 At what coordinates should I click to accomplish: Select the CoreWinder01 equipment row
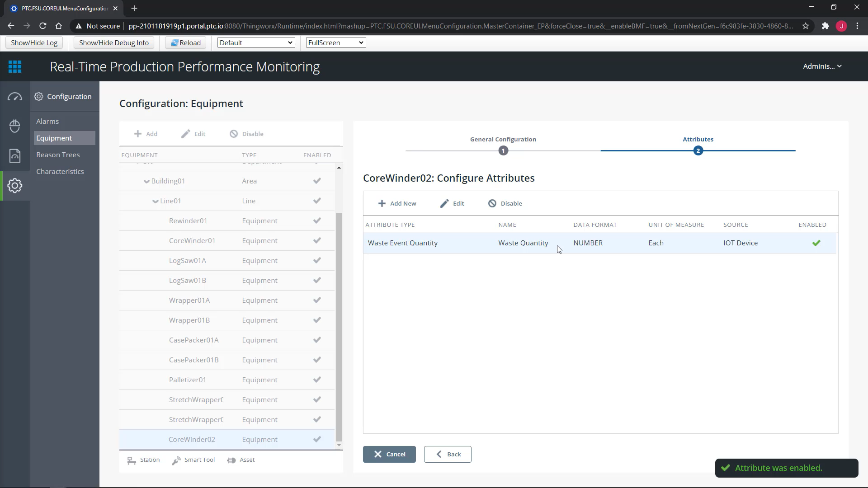[x=227, y=241]
